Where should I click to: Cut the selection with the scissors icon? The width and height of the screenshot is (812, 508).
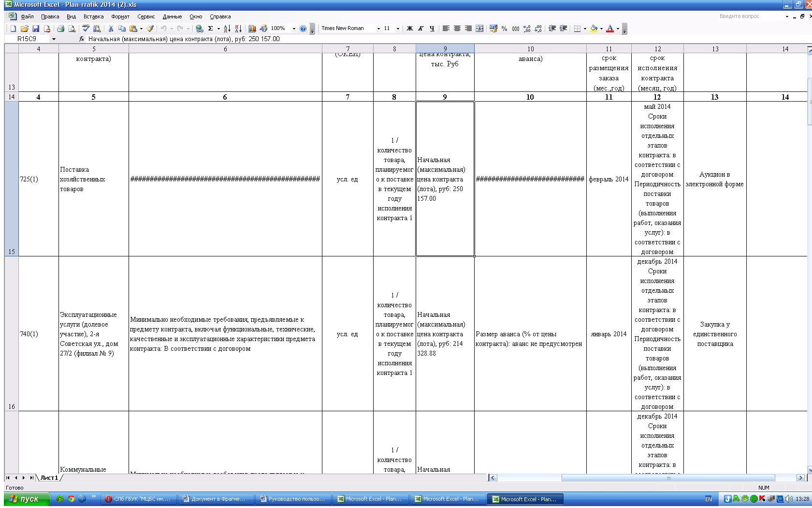pyautogui.click(x=111, y=29)
